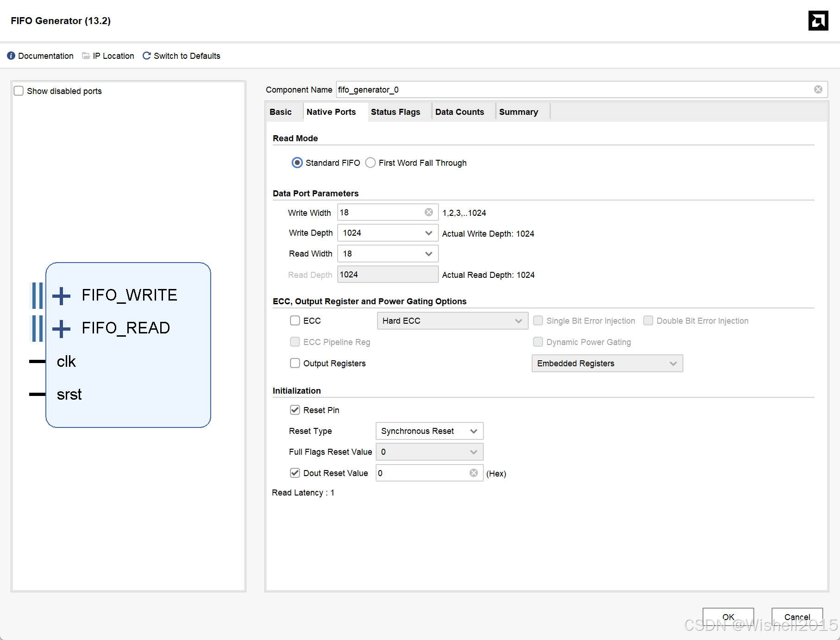Switch to the Data Counts tab
Image resolution: width=840 pixels, height=640 pixels.
coord(459,112)
